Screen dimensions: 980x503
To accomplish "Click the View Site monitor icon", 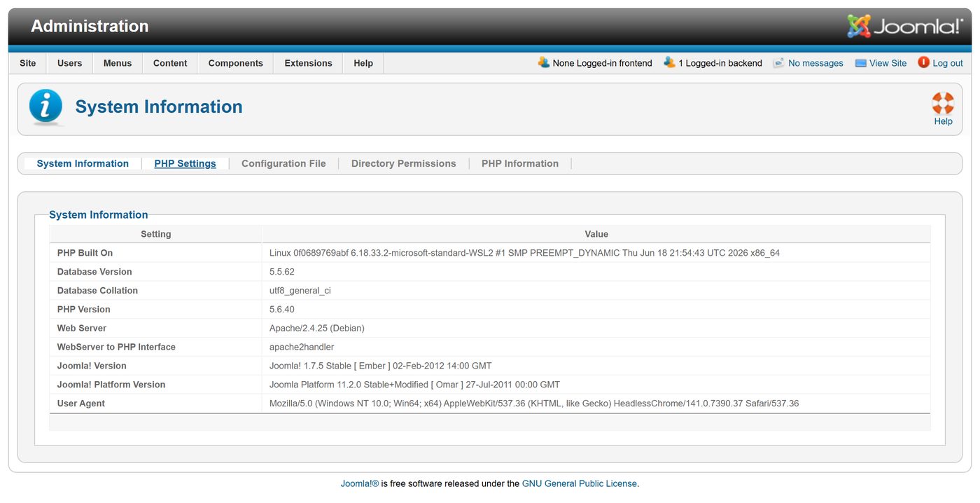I will (860, 63).
